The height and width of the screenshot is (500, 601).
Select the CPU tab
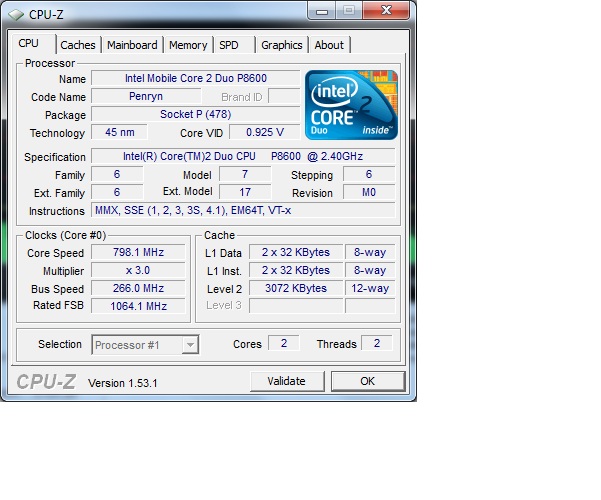[28, 43]
